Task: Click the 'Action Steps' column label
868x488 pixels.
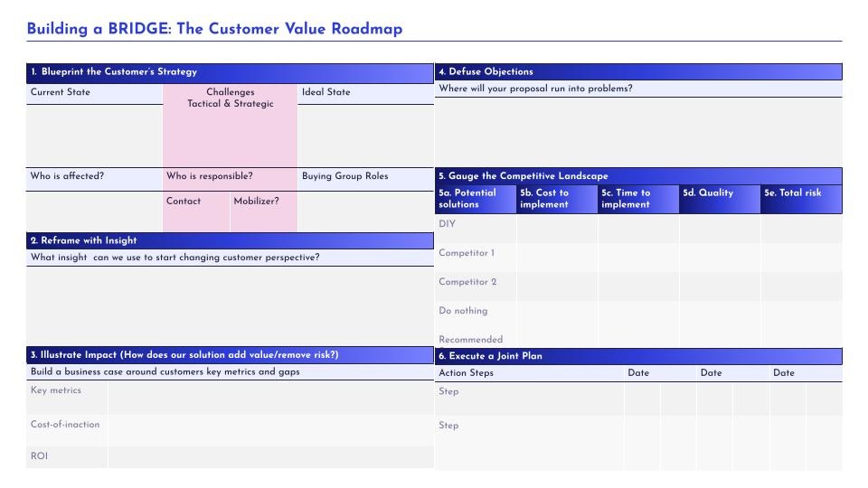Action: pyautogui.click(x=467, y=373)
